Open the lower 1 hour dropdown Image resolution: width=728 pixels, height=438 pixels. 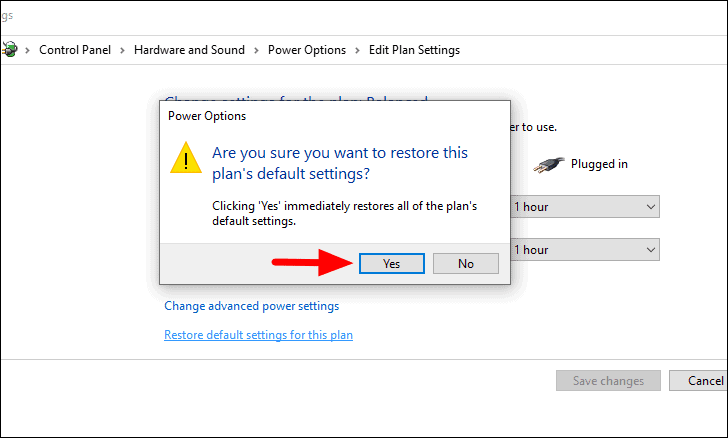tap(585, 250)
